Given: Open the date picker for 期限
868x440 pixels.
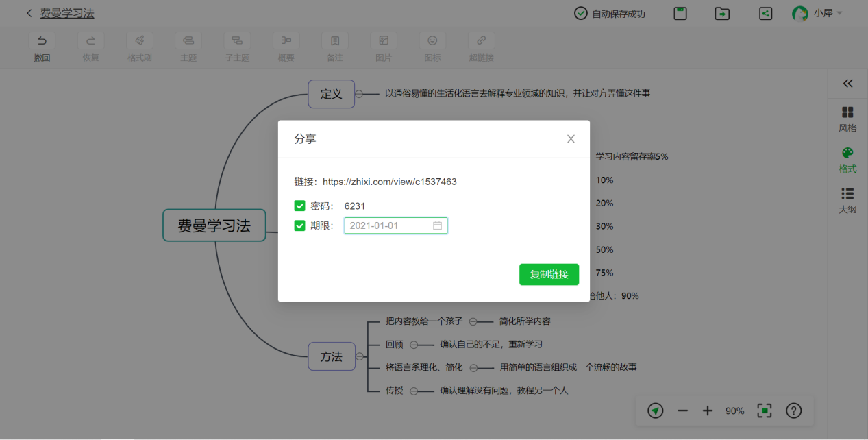Looking at the screenshot, I should (439, 225).
